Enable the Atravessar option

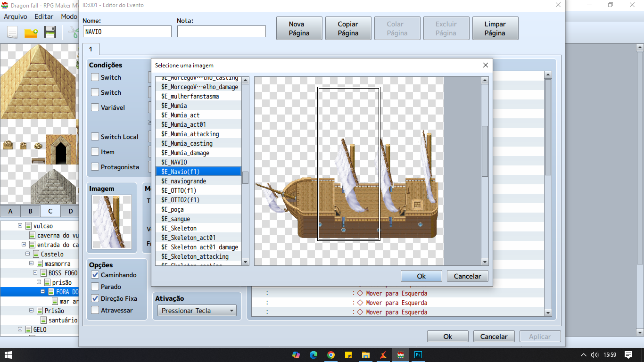pyautogui.click(x=95, y=310)
